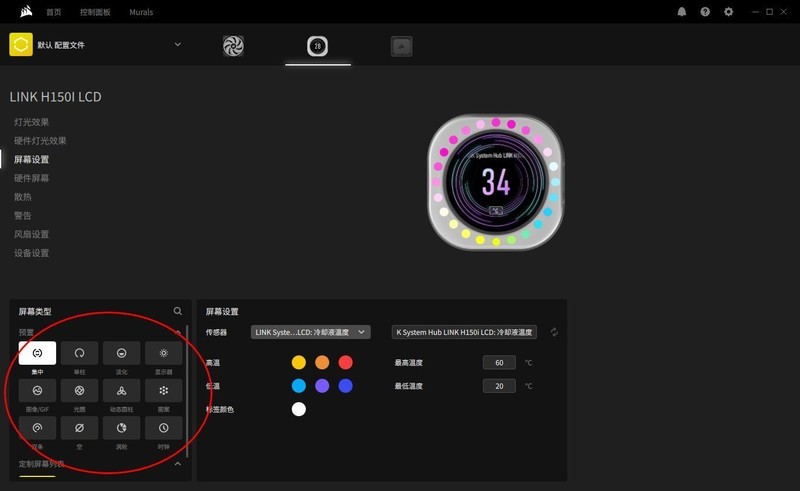Click the orange high-temperature color swatch
The image size is (800, 491).
(322, 362)
